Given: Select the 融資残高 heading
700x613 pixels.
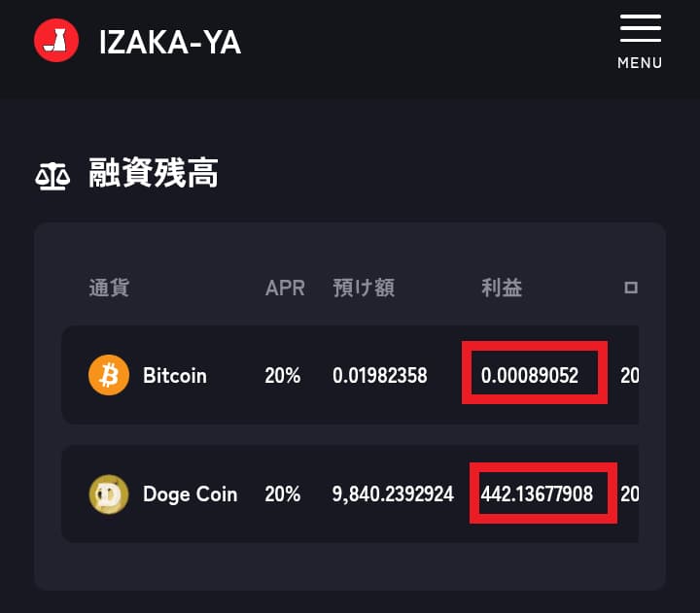Looking at the screenshot, I should point(154,173).
